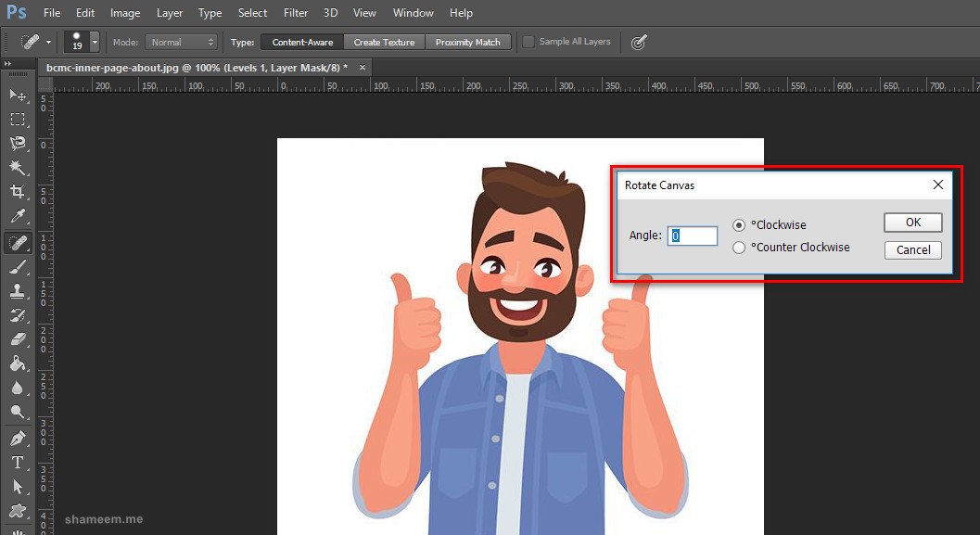Screen dimensions: 980x535
Task: Open the brush preset picker dropdown
Action: (x=95, y=43)
